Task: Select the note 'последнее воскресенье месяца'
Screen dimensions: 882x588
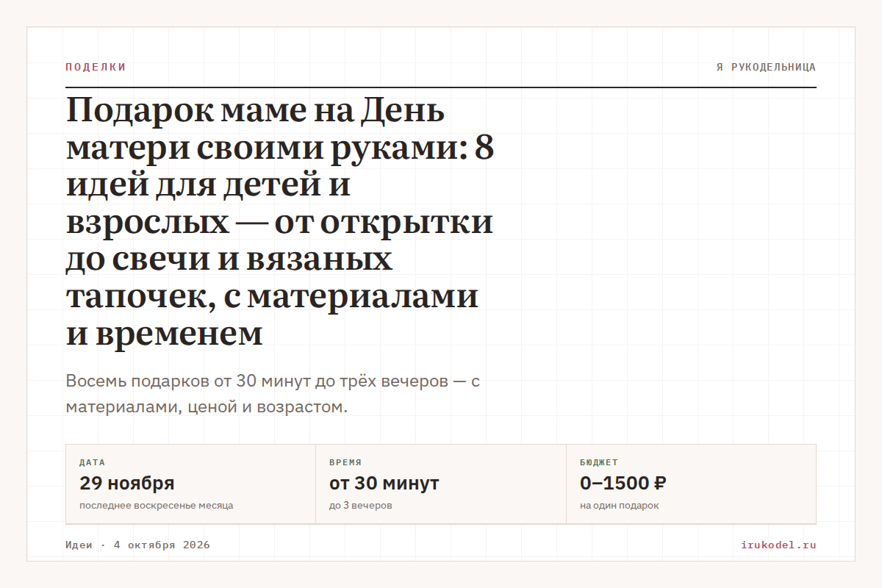Action: 156,506
